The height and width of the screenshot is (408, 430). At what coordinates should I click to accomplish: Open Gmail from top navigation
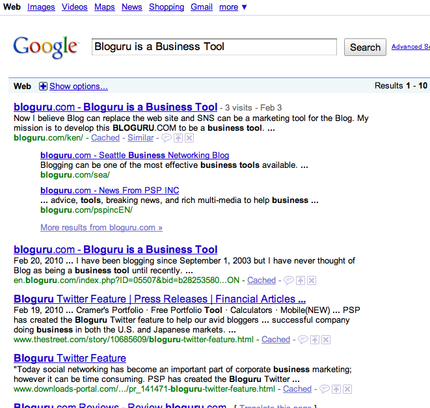pos(201,7)
